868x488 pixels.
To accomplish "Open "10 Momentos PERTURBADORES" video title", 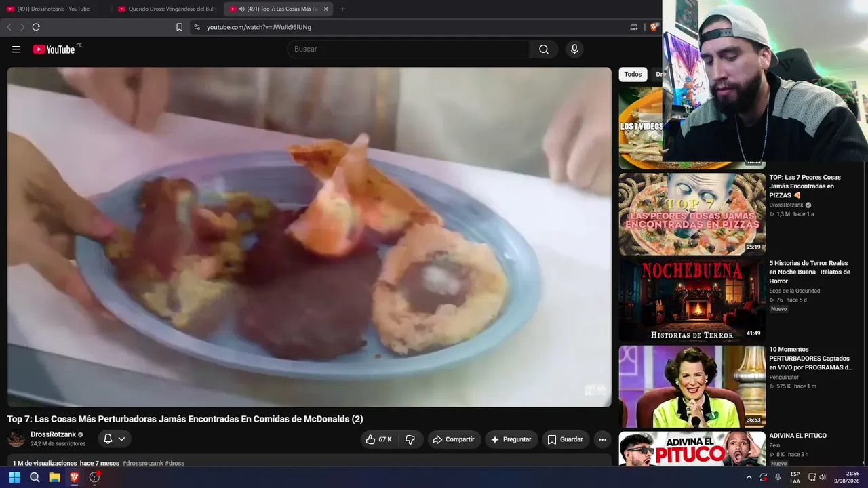I will tap(811, 359).
